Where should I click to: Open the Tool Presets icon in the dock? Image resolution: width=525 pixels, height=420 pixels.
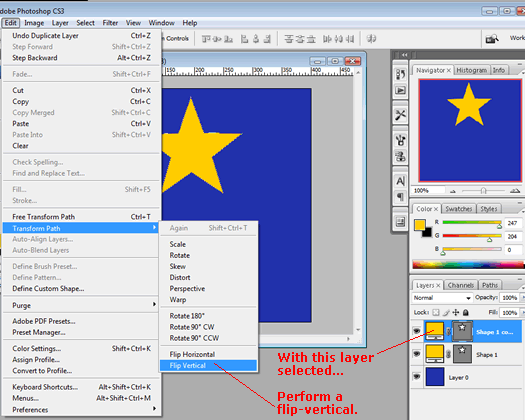400,115
